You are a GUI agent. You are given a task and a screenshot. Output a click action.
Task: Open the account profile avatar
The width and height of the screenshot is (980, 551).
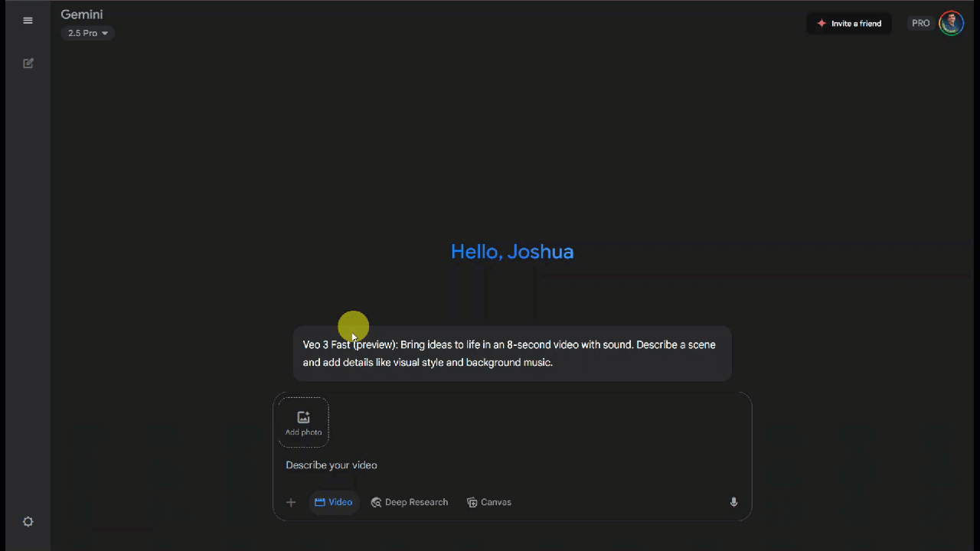point(952,24)
